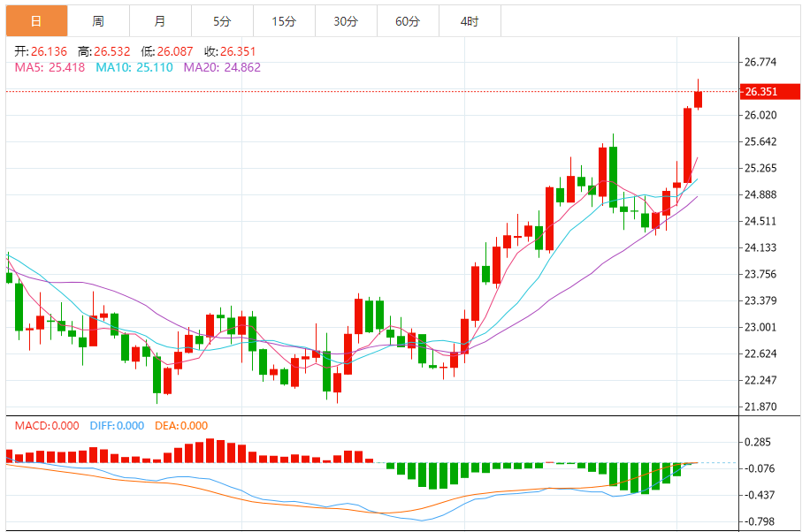Screen dimensions: 810x532
Task: Click the 0.285 MACD axis label
Action: 758,442
